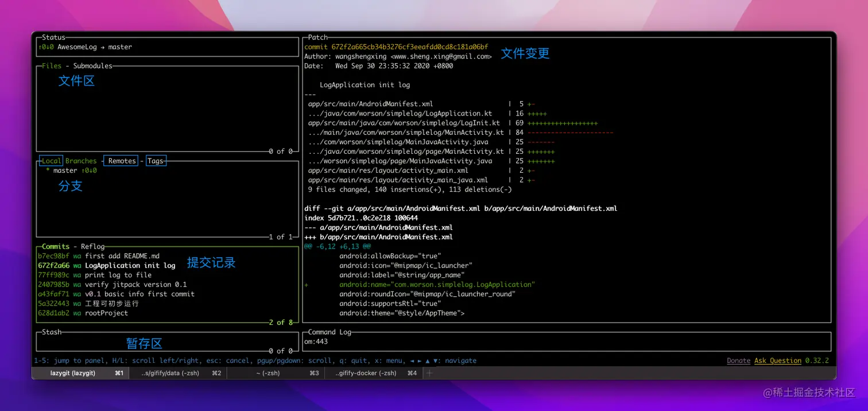Click the activity_main_java.xml stat row
This screenshot has width=868, height=411.
(421, 180)
